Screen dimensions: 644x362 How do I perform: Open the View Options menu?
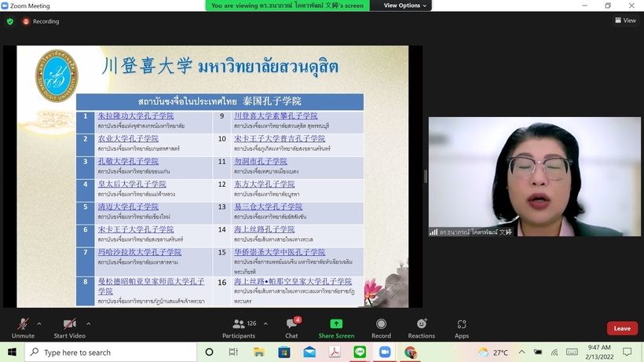pyautogui.click(x=405, y=5)
